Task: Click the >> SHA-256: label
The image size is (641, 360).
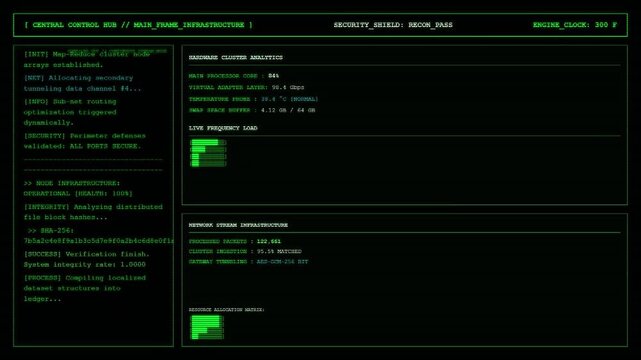Action: [x=51, y=230]
